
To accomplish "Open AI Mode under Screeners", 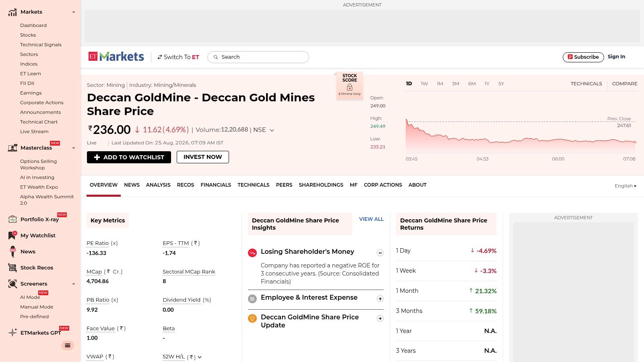I will (30, 297).
